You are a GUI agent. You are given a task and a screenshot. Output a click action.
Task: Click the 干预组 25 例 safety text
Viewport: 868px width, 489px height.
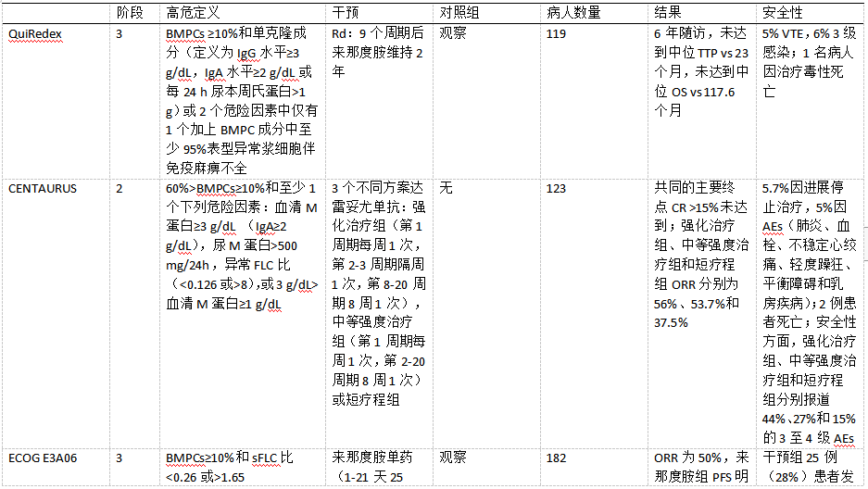(799, 458)
